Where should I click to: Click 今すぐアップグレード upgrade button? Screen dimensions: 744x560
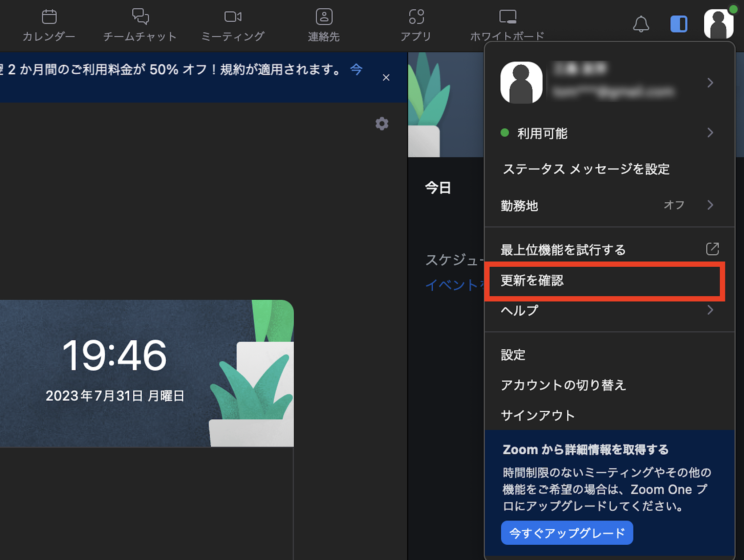pos(567,533)
